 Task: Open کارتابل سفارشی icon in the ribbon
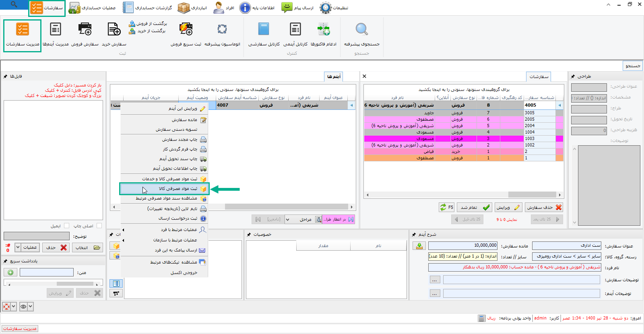[x=264, y=30]
